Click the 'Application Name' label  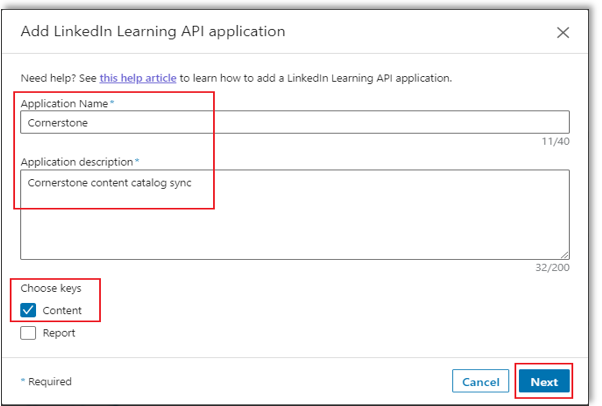(64, 104)
